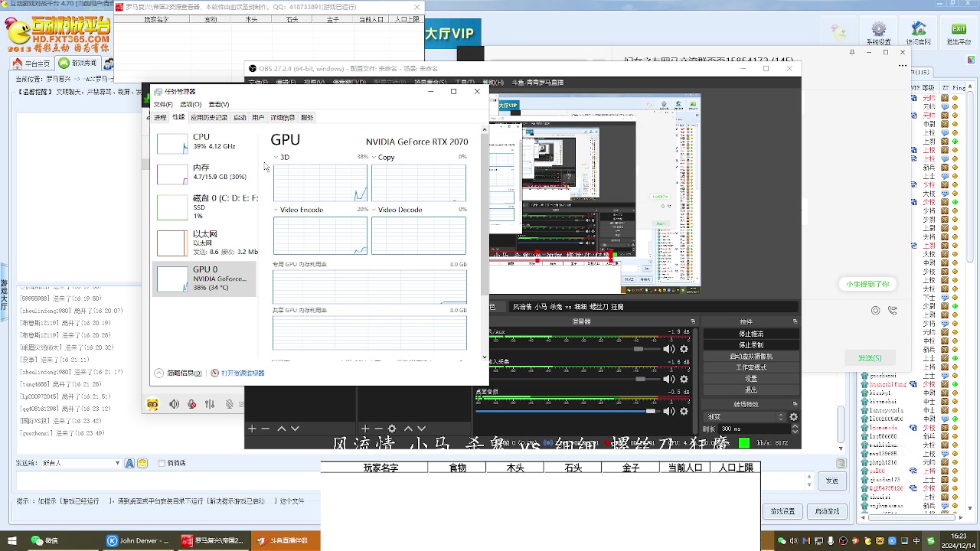Switch to the 服务 services tab
The width and height of the screenshot is (980, 551).
(307, 118)
